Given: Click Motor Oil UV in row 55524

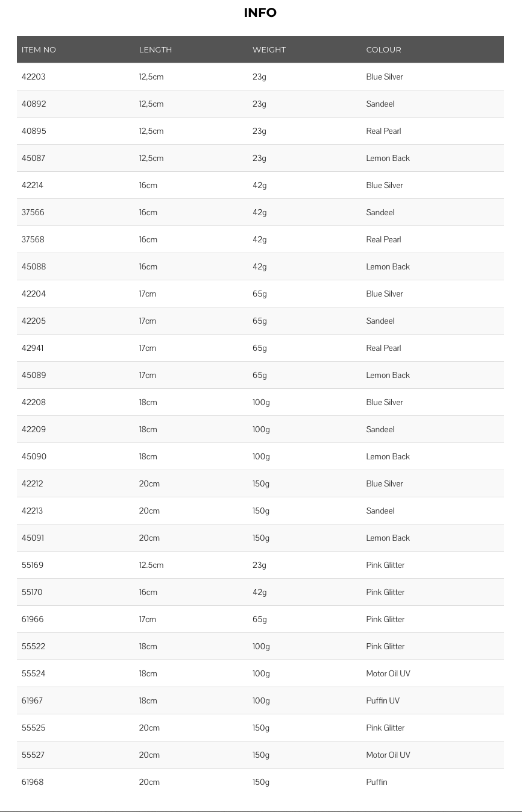Looking at the screenshot, I should [388, 673].
